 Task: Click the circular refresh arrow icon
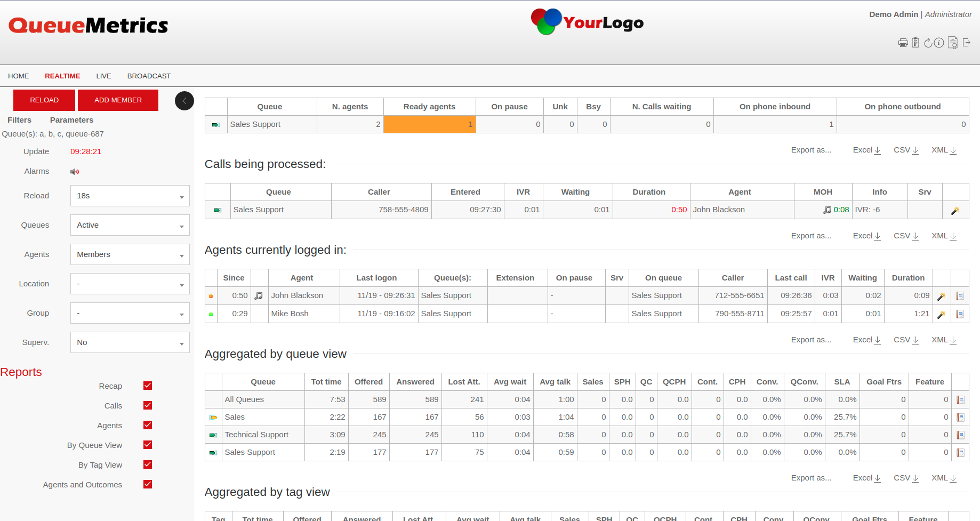[x=928, y=43]
